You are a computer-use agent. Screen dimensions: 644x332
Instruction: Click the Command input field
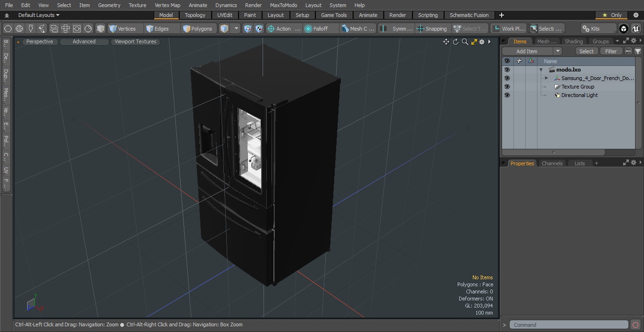pos(569,325)
